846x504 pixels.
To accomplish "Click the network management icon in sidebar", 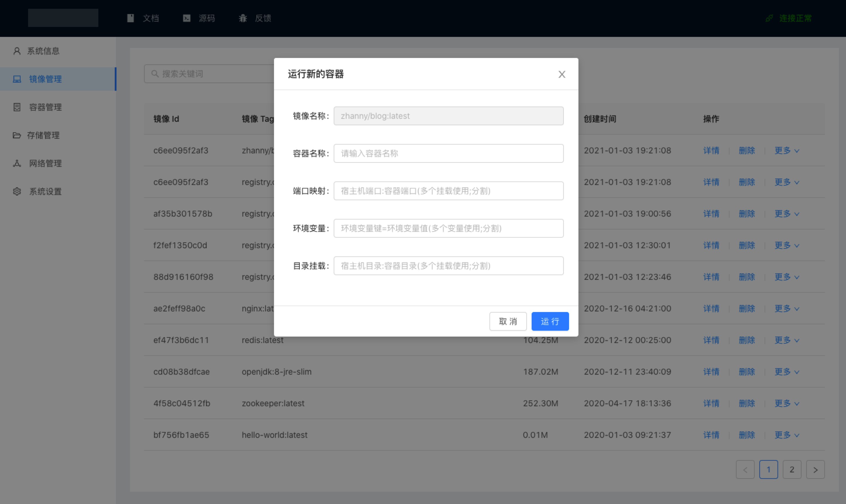I will tap(17, 163).
